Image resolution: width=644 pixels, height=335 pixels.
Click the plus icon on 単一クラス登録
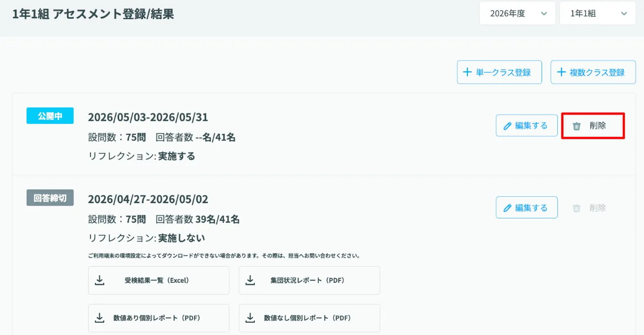[467, 72]
